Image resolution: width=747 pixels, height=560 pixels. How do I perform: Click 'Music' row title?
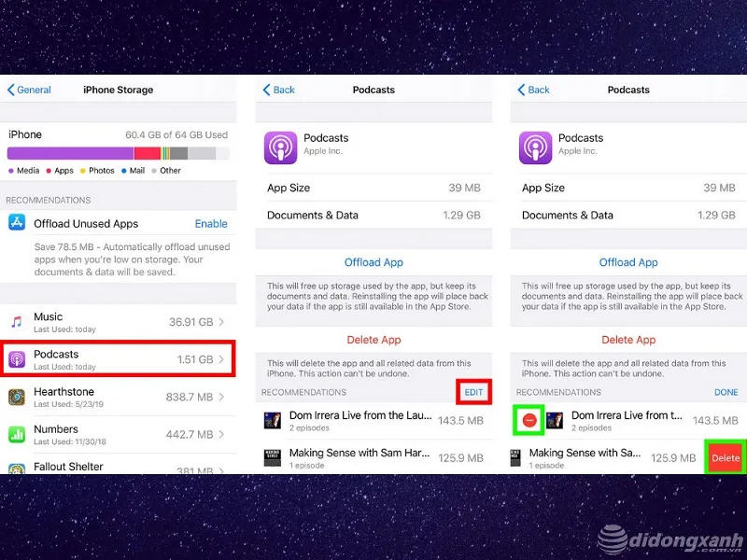(x=49, y=316)
